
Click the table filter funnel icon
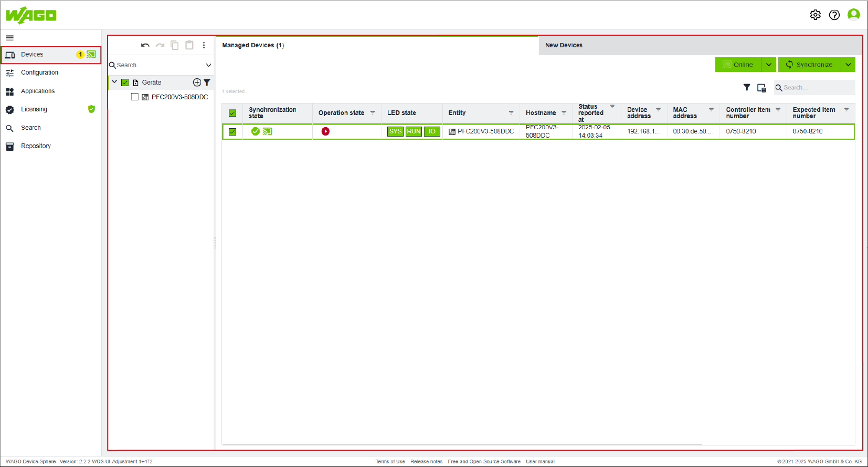[747, 87]
